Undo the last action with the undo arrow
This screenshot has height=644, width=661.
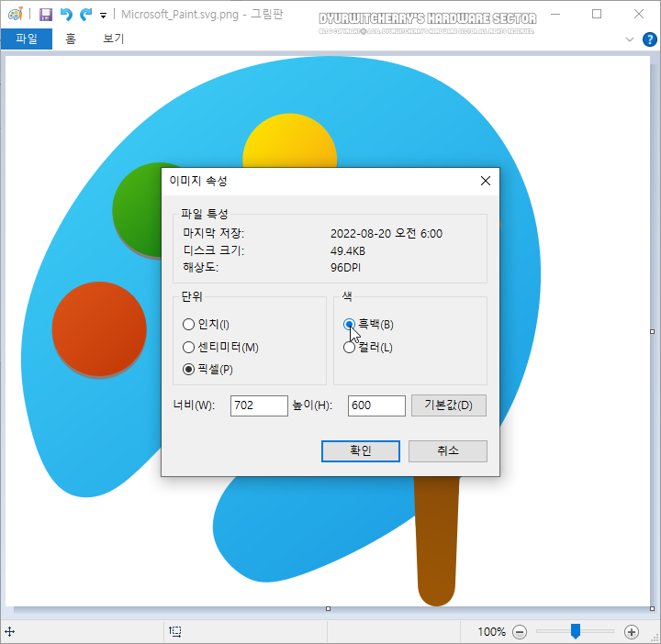click(66, 15)
